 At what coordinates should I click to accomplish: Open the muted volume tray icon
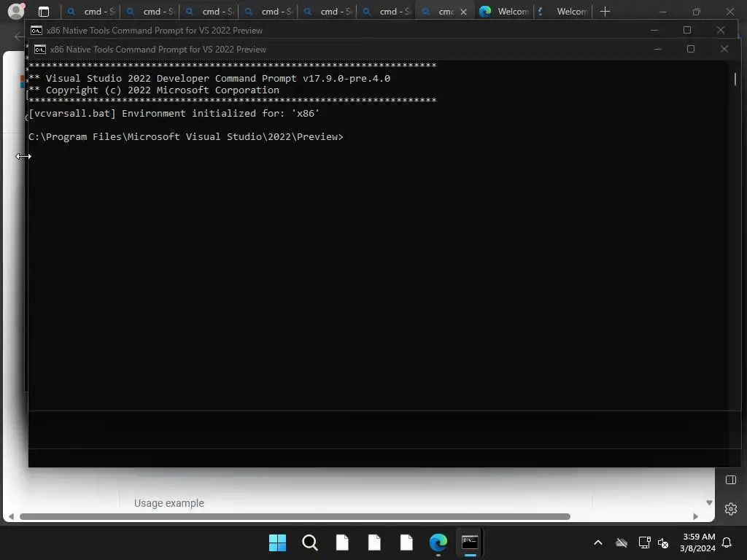coord(663,542)
